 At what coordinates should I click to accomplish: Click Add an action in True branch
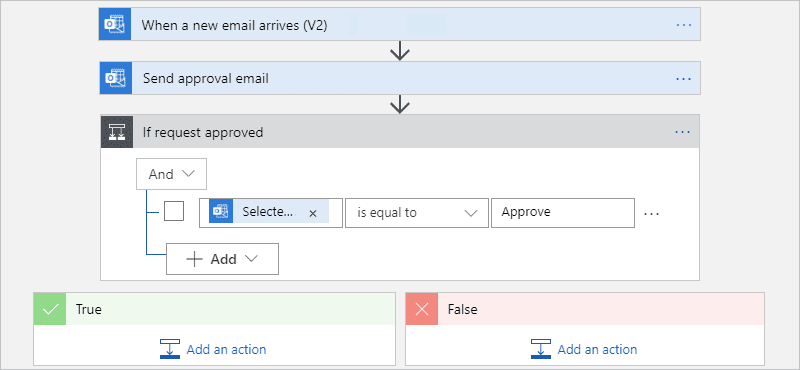[x=213, y=350]
